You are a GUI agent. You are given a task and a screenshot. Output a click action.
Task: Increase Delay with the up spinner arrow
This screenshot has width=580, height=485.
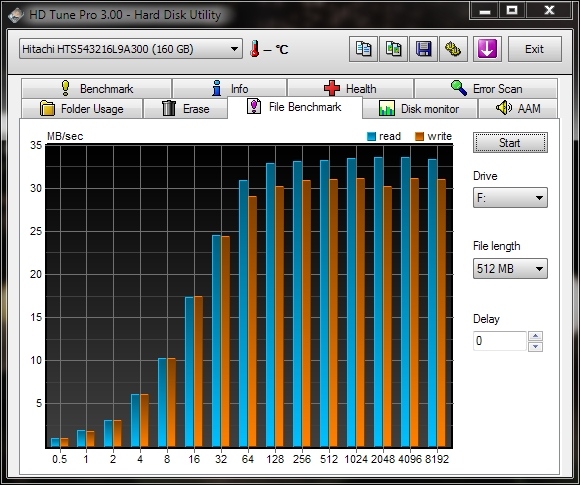[x=535, y=336]
